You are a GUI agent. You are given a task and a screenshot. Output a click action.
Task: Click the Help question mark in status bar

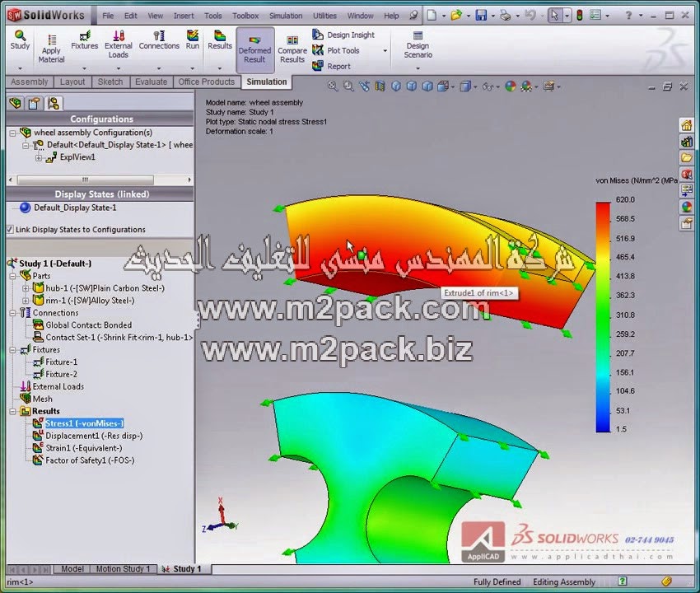[623, 581]
